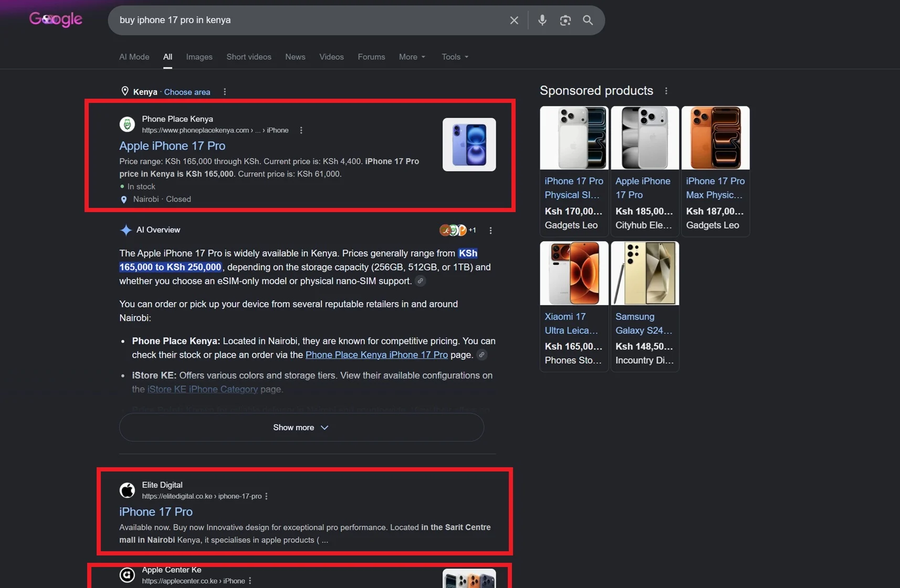
Task: Submit search with magnifying glass icon
Action: pos(588,20)
